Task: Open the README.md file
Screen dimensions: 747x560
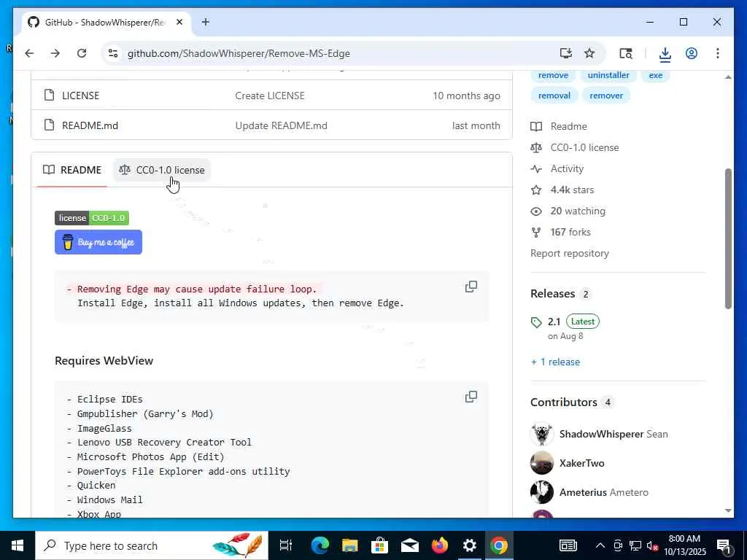Action: click(90, 125)
